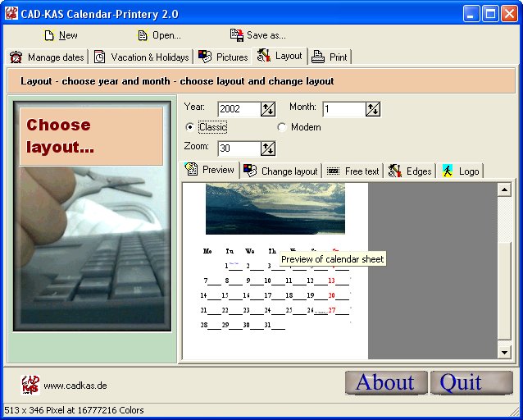The height and width of the screenshot is (420, 523).
Task: Click the Change layout sub-tab icon
Action: (x=250, y=171)
